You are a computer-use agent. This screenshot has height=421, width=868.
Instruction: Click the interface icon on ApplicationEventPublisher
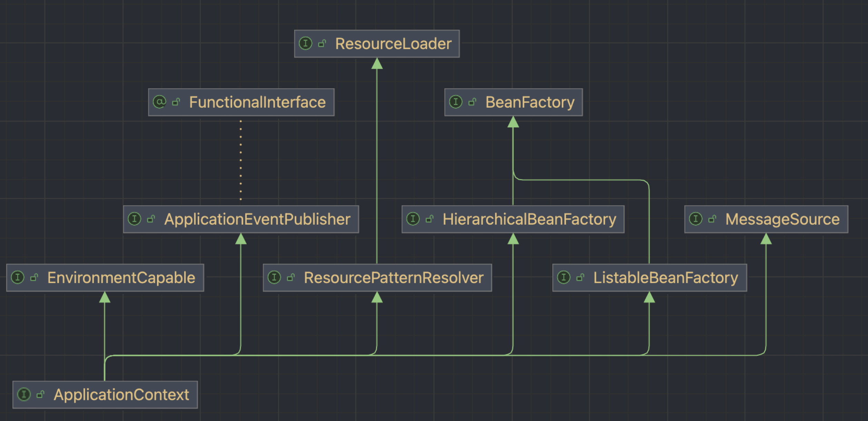[135, 219]
